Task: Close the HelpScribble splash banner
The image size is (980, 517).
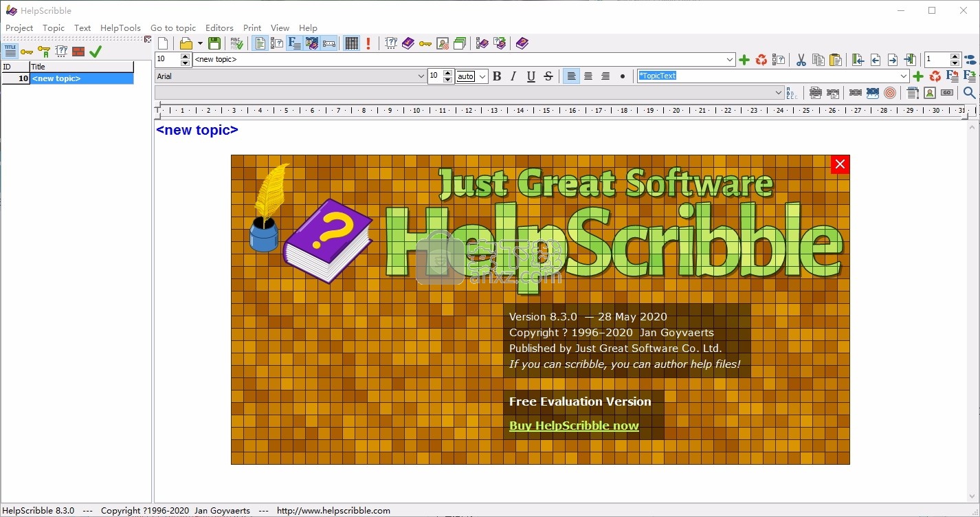Action: pos(840,164)
